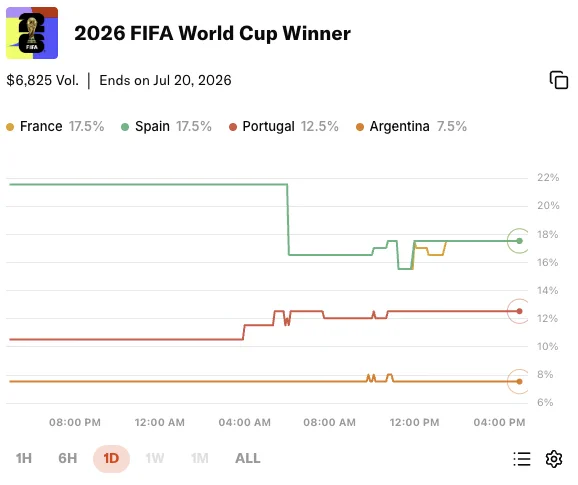
Task: Switch chart to the 1W range
Action: [155, 458]
